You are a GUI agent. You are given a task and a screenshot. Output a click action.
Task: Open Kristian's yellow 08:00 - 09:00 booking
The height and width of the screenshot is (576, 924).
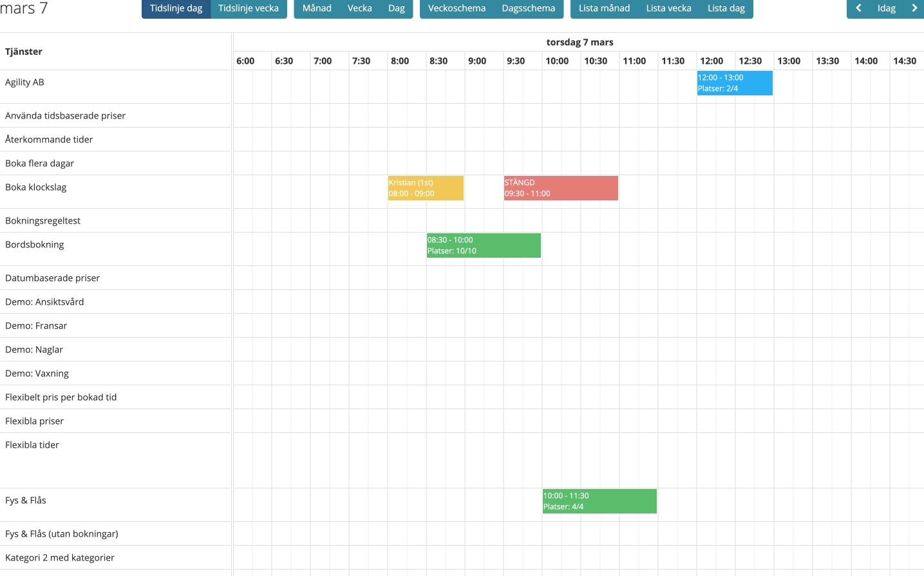tap(426, 188)
